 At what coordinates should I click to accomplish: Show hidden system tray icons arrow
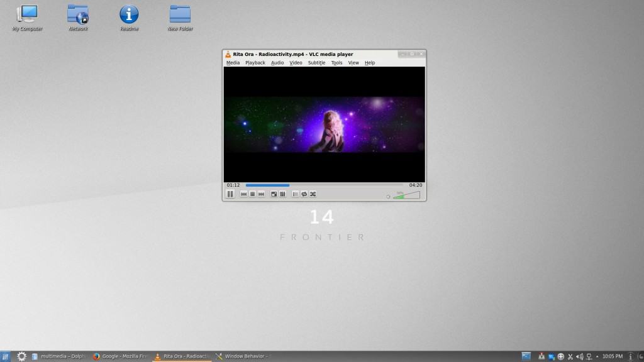pos(596,356)
